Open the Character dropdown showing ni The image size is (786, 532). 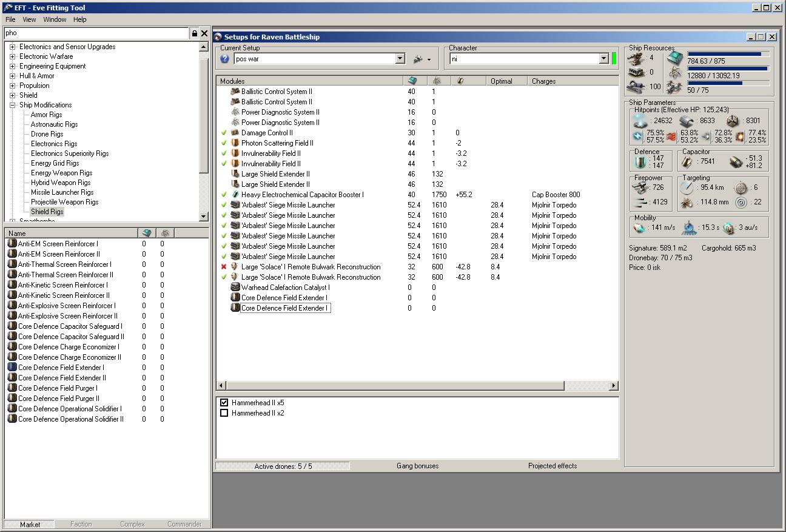tap(603, 59)
